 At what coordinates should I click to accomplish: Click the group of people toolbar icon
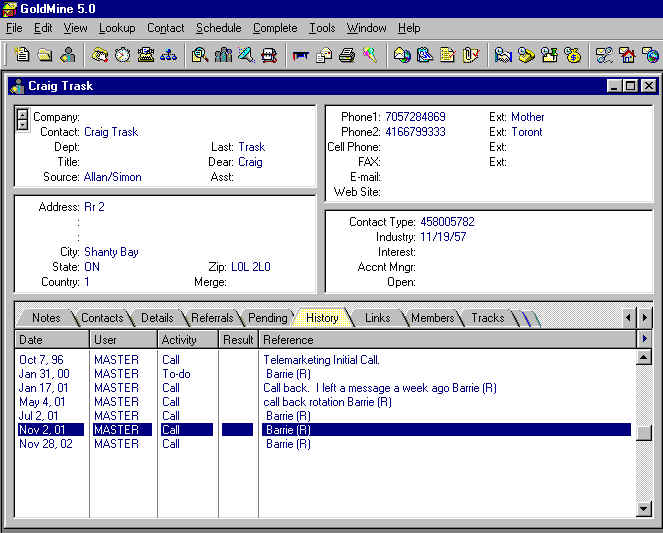(x=223, y=55)
